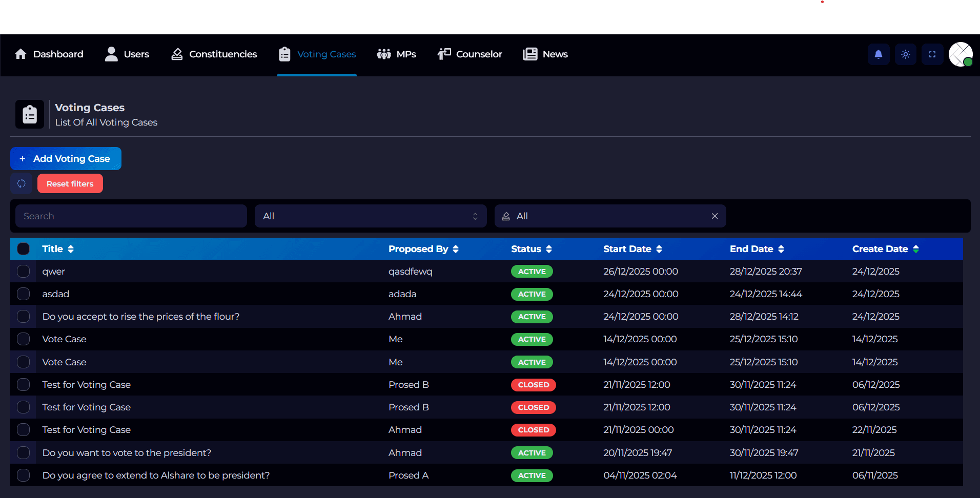This screenshot has height=498, width=980.
Task: Tick the checkbox for the asdad row
Action: pos(24,294)
